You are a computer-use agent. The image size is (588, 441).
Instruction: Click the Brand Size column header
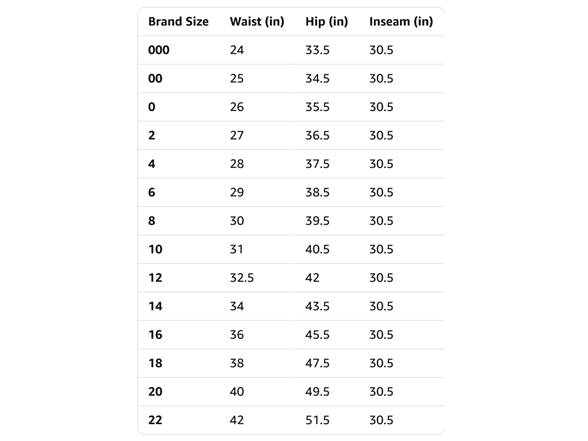[x=178, y=22]
